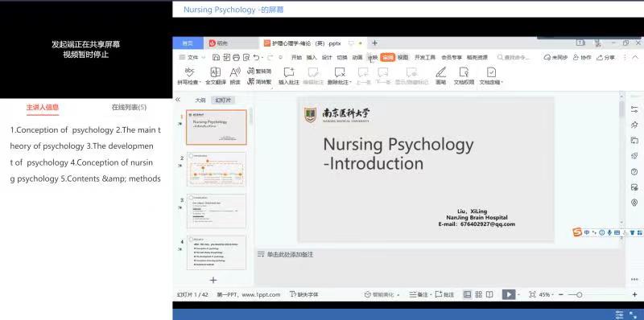Switch to slide sorter grid view
Image resolution: width=644 pixels, height=320 pixels.
click(478, 294)
